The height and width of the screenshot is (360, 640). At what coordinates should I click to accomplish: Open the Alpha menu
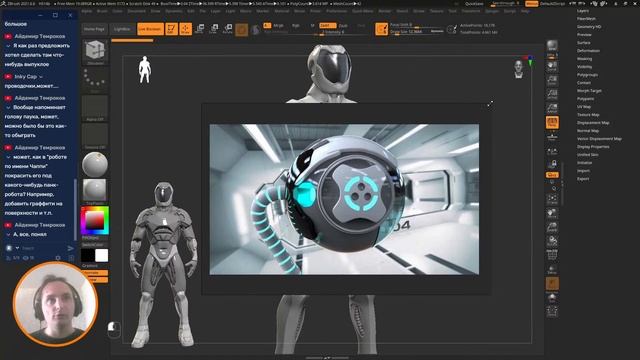(87, 11)
